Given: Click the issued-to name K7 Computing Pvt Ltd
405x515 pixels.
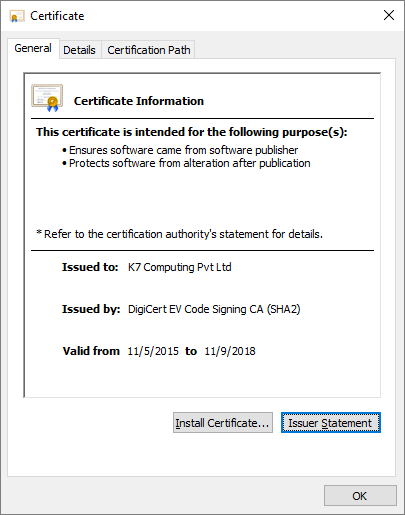Looking at the screenshot, I should (x=180, y=267).
